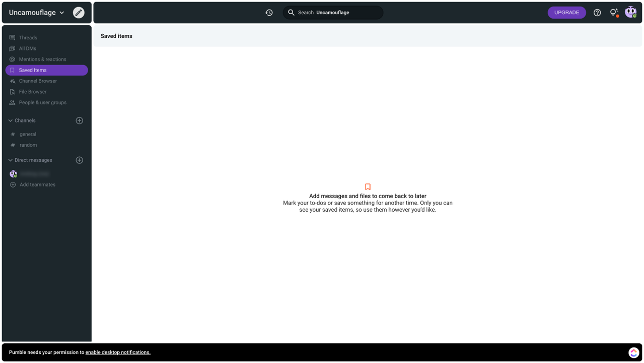The width and height of the screenshot is (644, 363).
Task: Open the history clock icon
Action: click(269, 13)
